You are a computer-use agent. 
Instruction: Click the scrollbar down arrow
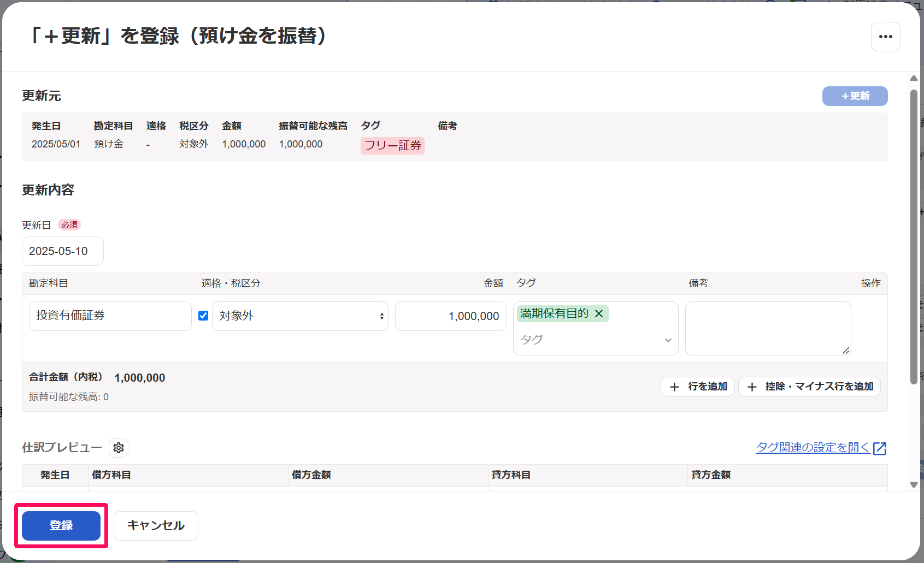[x=914, y=485]
